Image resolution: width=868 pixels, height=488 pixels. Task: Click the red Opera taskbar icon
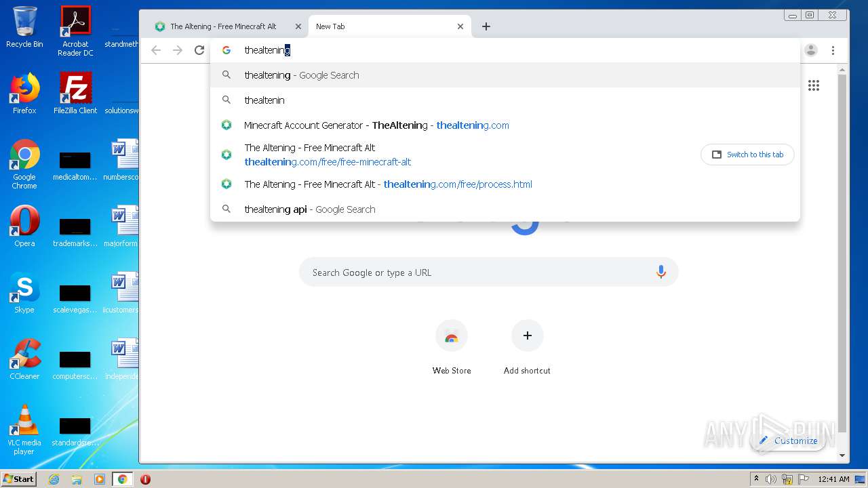145,479
